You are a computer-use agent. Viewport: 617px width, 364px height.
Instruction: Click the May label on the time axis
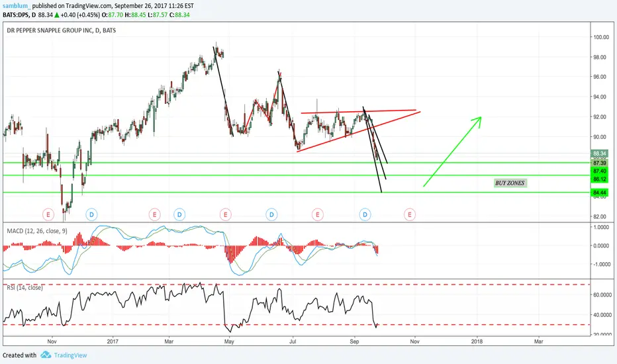point(229,341)
